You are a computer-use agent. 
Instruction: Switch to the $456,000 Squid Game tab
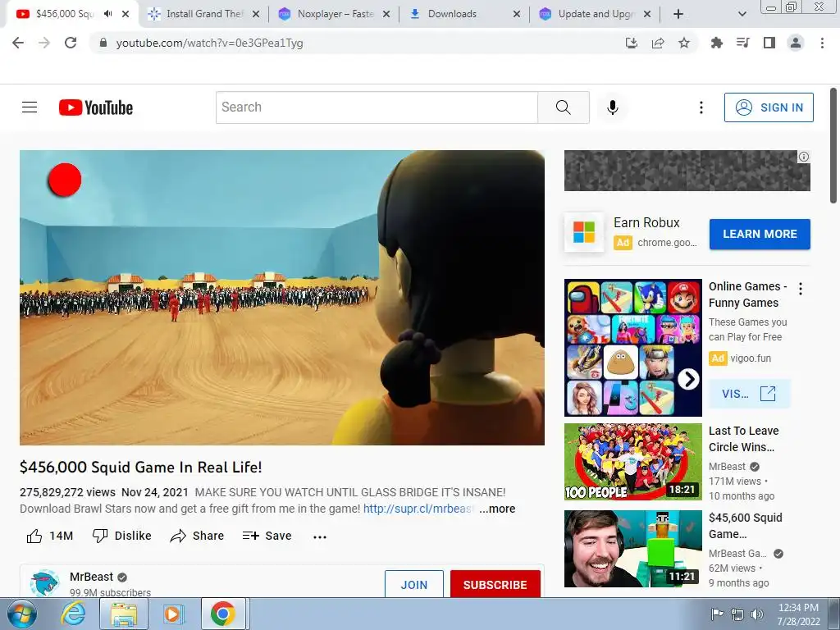(64, 14)
